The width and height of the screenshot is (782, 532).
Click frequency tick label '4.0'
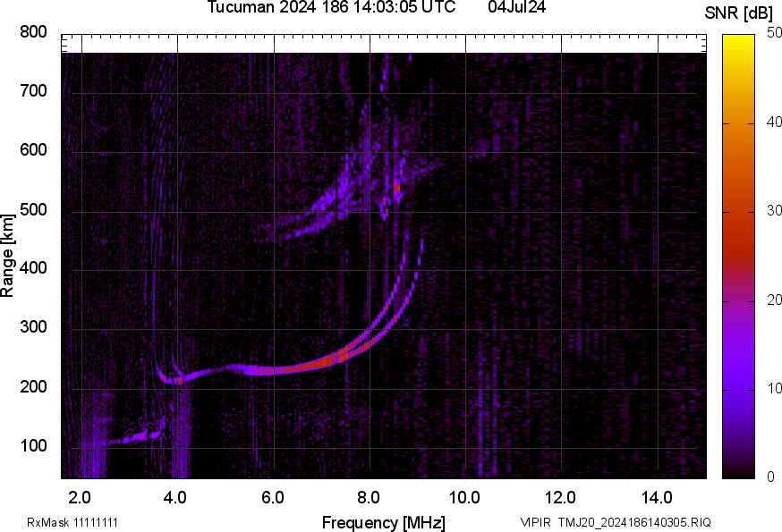[x=175, y=498]
